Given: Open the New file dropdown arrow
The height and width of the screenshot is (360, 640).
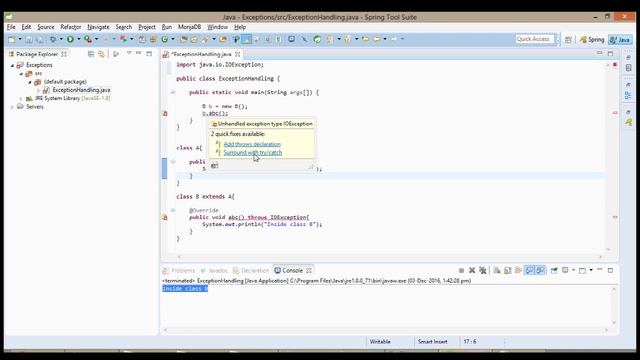Looking at the screenshot, I should click(x=20, y=39).
